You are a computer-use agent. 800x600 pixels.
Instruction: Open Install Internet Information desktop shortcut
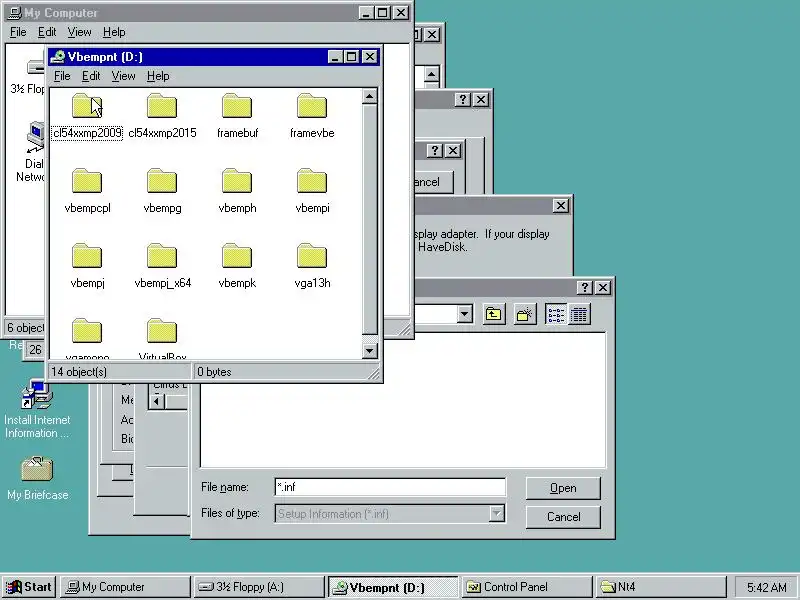[x=37, y=394]
